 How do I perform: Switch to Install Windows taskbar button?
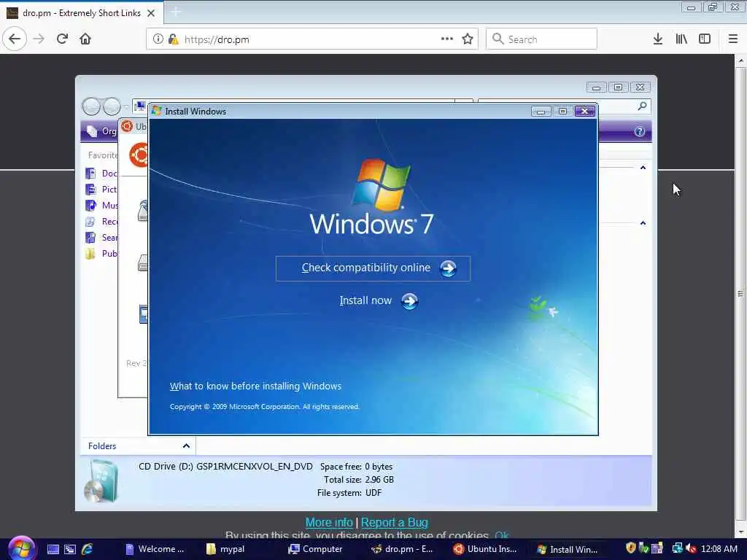pos(567,549)
